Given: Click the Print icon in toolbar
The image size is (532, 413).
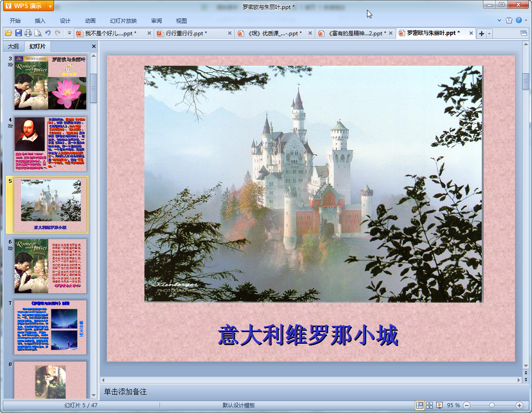Looking at the screenshot, I should click(28, 33).
